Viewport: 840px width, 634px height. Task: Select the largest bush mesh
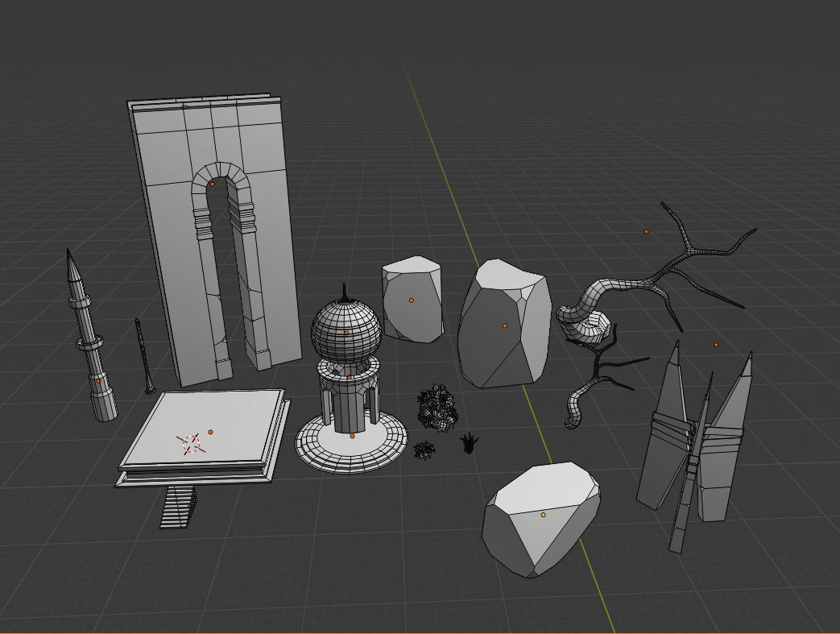pos(437,408)
